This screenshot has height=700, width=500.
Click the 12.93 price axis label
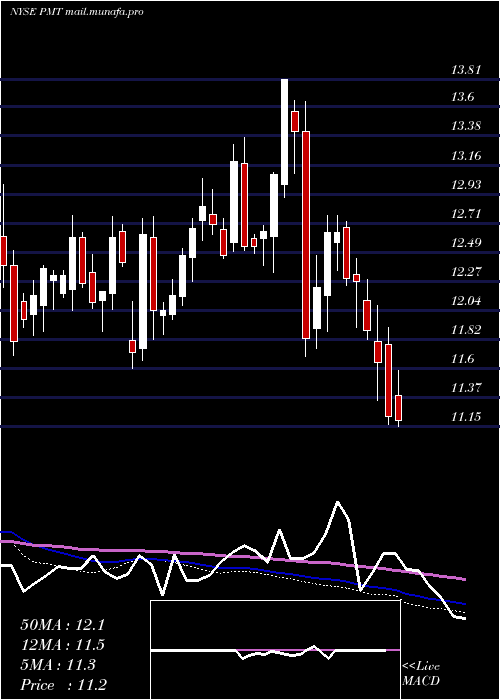[x=466, y=184]
